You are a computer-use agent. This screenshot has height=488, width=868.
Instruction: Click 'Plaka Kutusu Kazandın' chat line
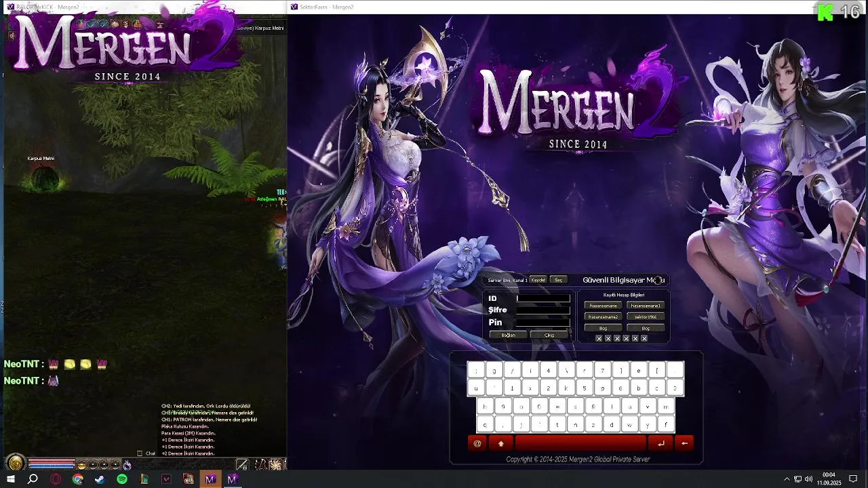185,427
